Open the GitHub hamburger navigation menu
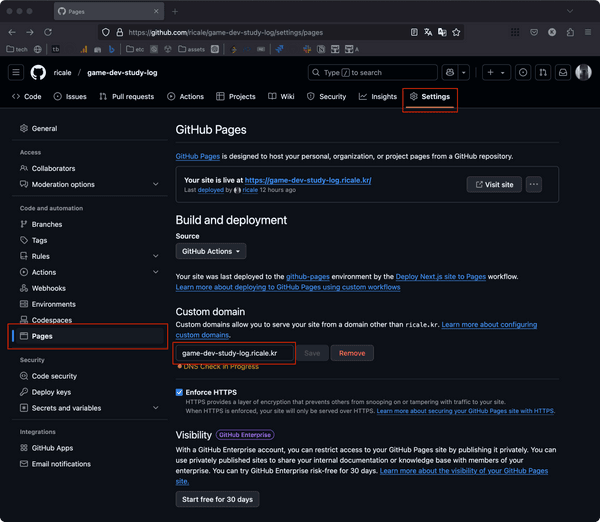The width and height of the screenshot is (600, 522). tap(16, 72)
